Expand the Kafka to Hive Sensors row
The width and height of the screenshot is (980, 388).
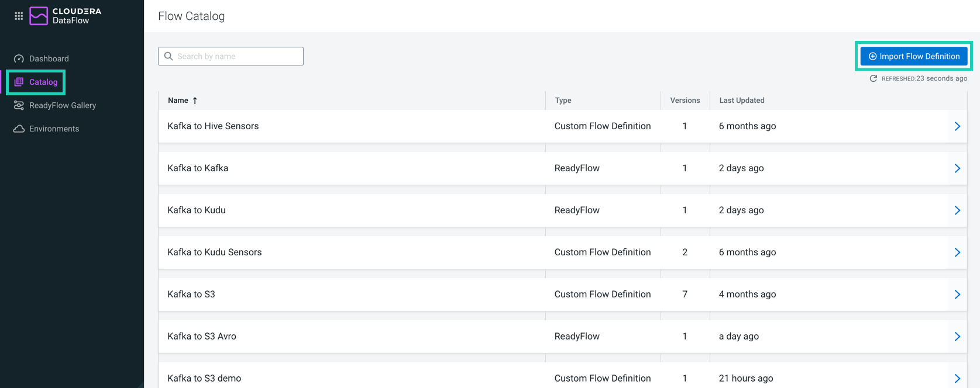(x=957, y=126)
